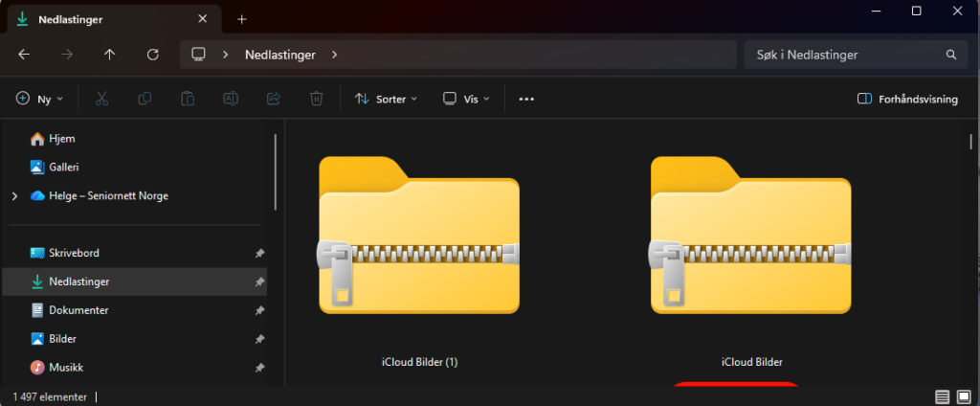Click the Copy icon in toolbar
The image size is (980, 406).
click(145, 99)
